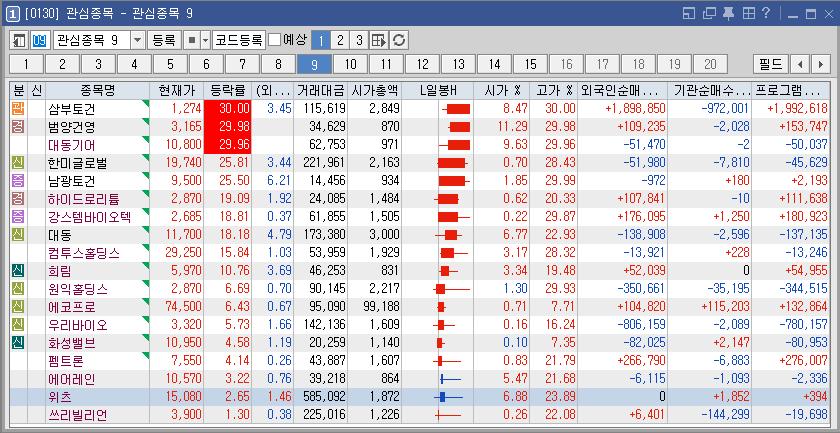This screenshot has width=840, height=433.
Task: Click the 필드 button
Action: [771, 65]
